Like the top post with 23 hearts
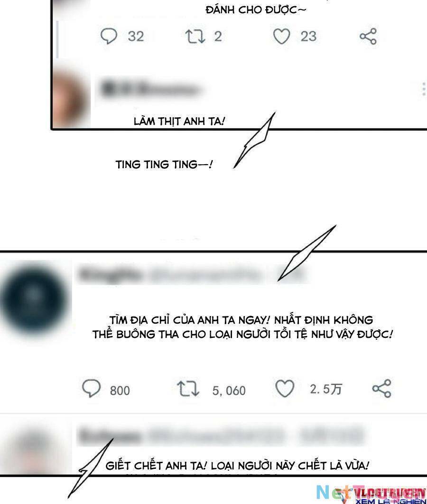 [x=281, y=36]
